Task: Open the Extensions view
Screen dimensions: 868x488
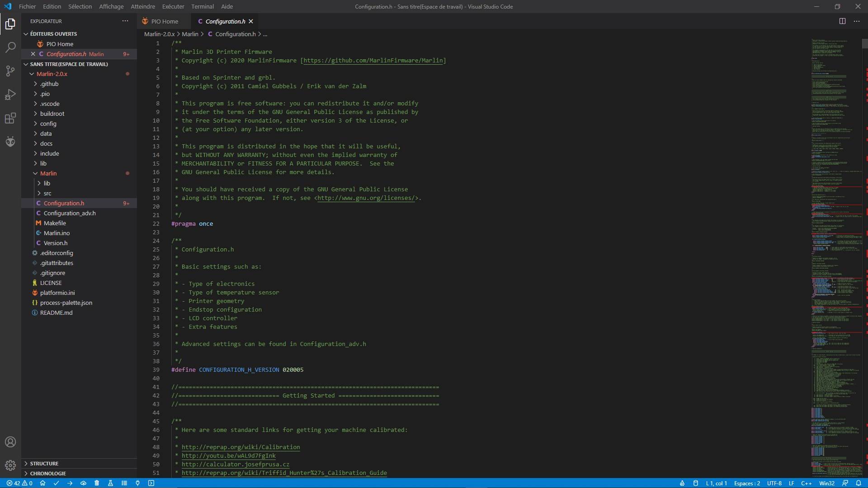Action: (10, 118)
